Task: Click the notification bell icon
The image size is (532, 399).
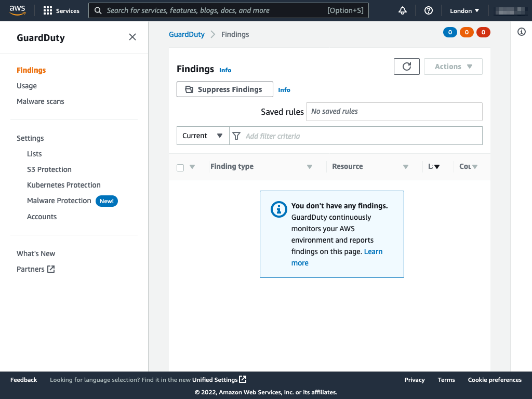Action: pos(403,10)
